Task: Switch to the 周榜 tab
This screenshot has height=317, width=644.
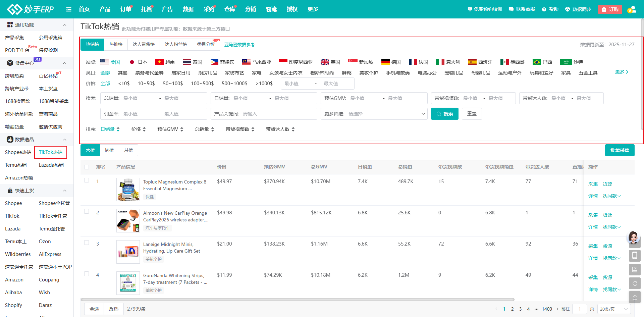Action: (109, 150)
